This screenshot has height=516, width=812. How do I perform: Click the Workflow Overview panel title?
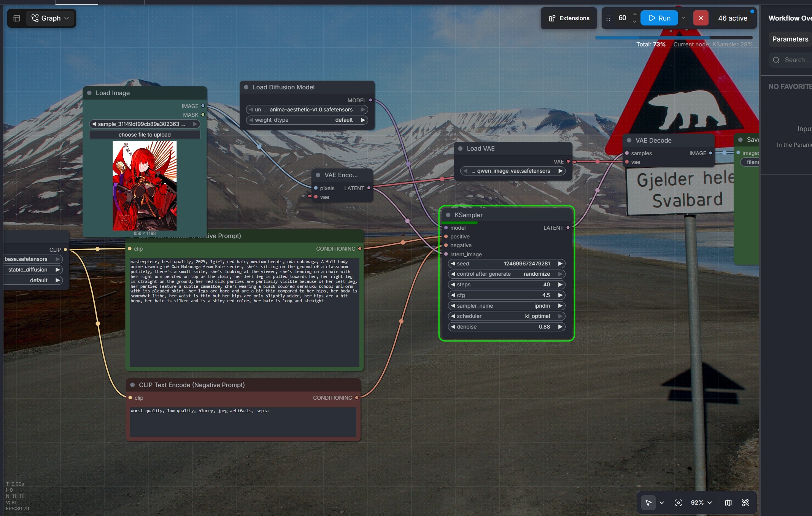click(x=790, y=18)
